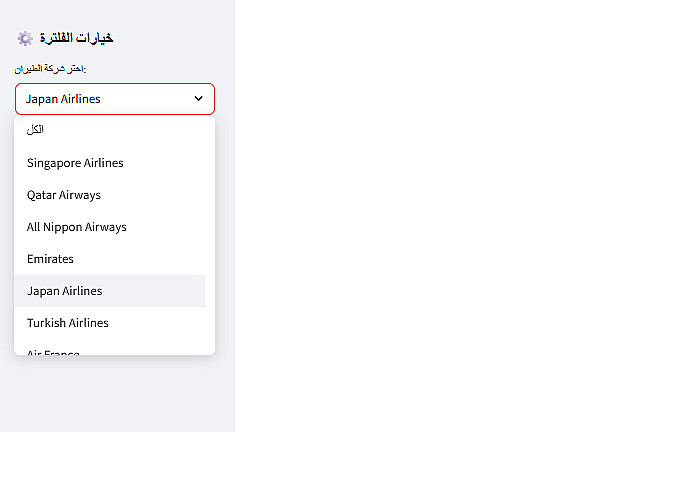Pick Qatar Airways in the dropdown

[x=64, y=195]
